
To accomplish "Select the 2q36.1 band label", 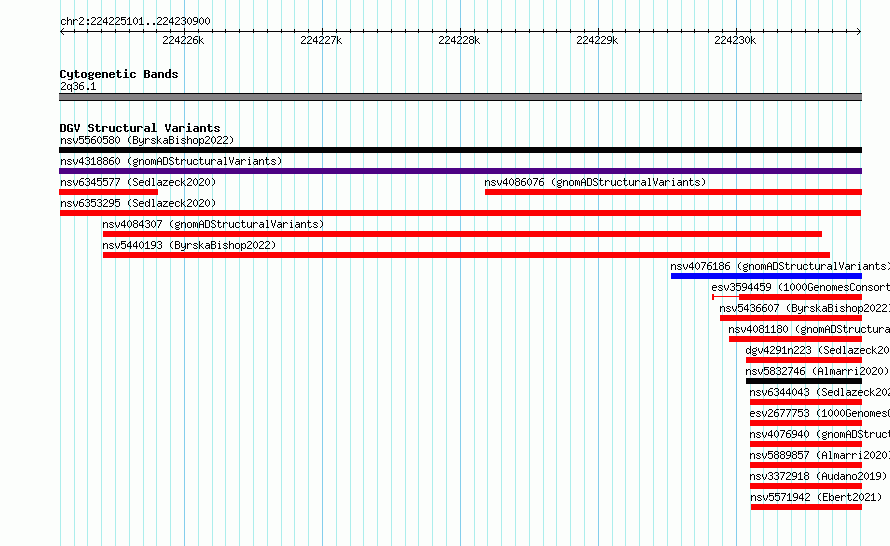I will pyautogui.click(x=78, y=86).
